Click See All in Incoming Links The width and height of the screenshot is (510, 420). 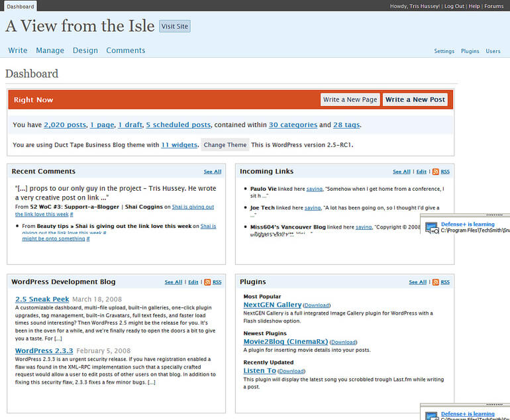point(401,172)
